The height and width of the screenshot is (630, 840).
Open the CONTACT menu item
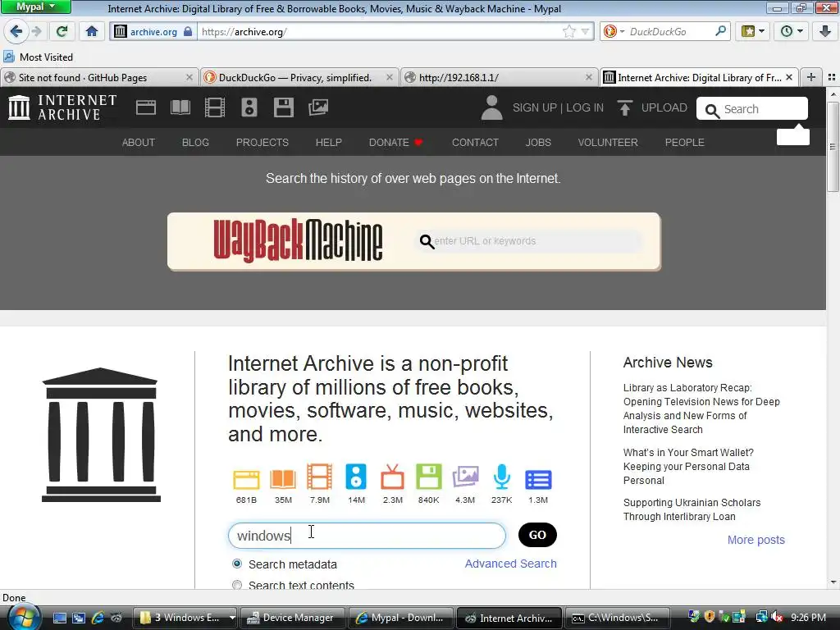point(475,143)
